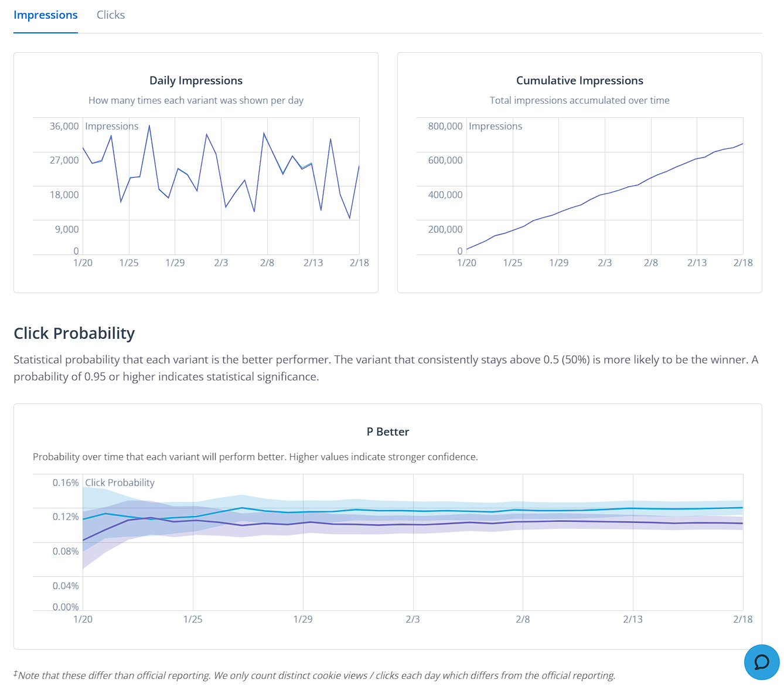Click the footnote about official reporting
This screenshot has width=784, height=686.
click(316, 675)
